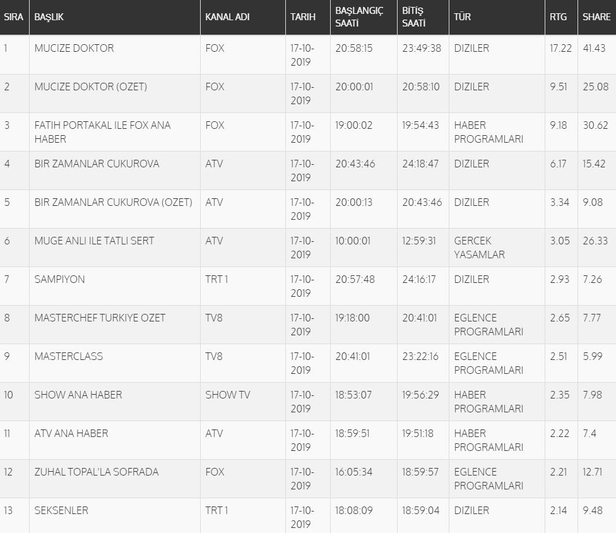Click start time 19:18:00
This screenshot has width=616, height=533.
tap(352, 318)
